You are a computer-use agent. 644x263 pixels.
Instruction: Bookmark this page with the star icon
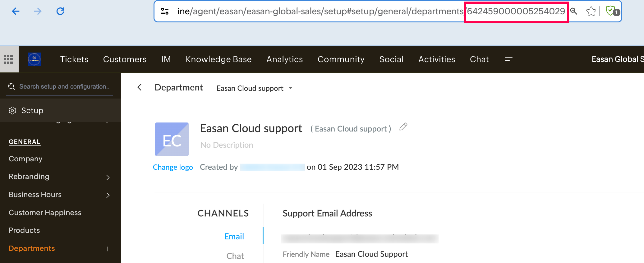click(x=591, y=12)
